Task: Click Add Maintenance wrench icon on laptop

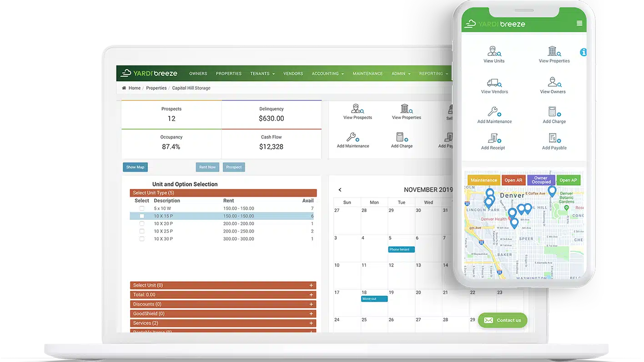Action: [x=353, y=137]
